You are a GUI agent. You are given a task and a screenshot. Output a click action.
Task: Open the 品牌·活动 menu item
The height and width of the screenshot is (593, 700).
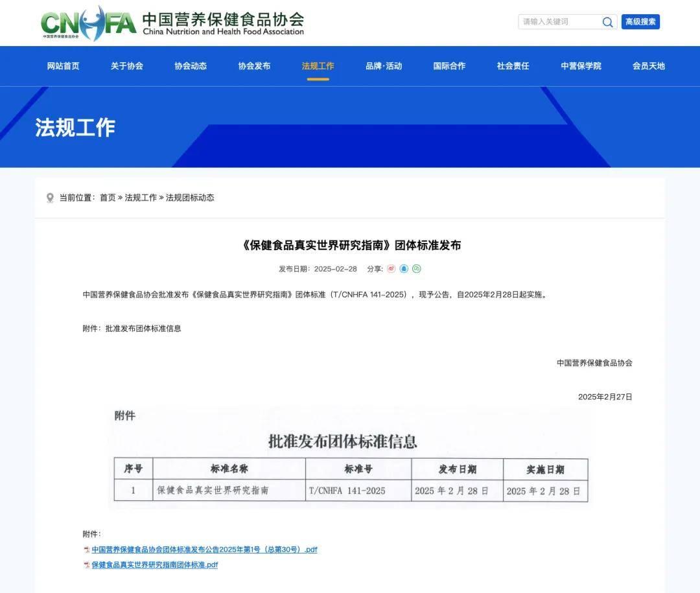click(384, 66)
